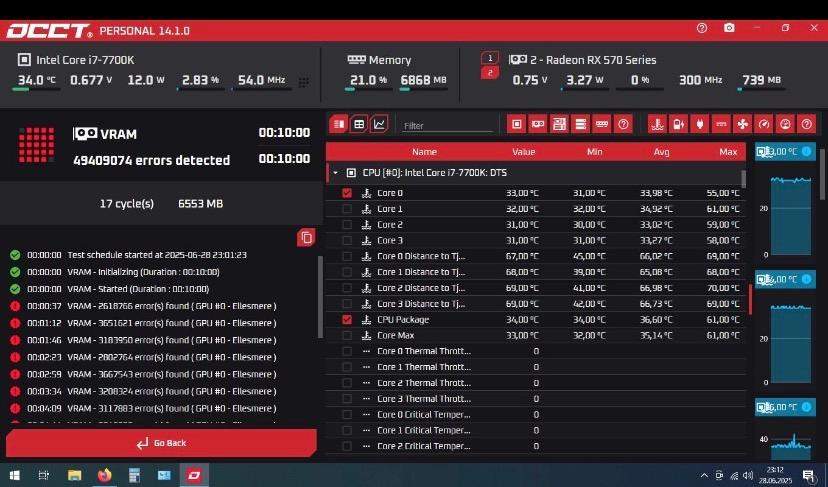The height and width of the screenshot is (487, 828).
Task: Click the GPU 739 MB memory bar
Action: [x=761, y=89]
